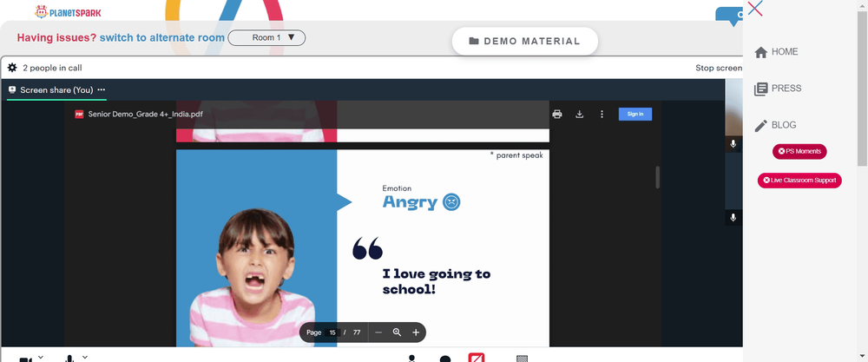Viewport: 868px width, 362px height.
Task: Click the PDF viewer scrollbar thumb
Action: click(658, 177)
